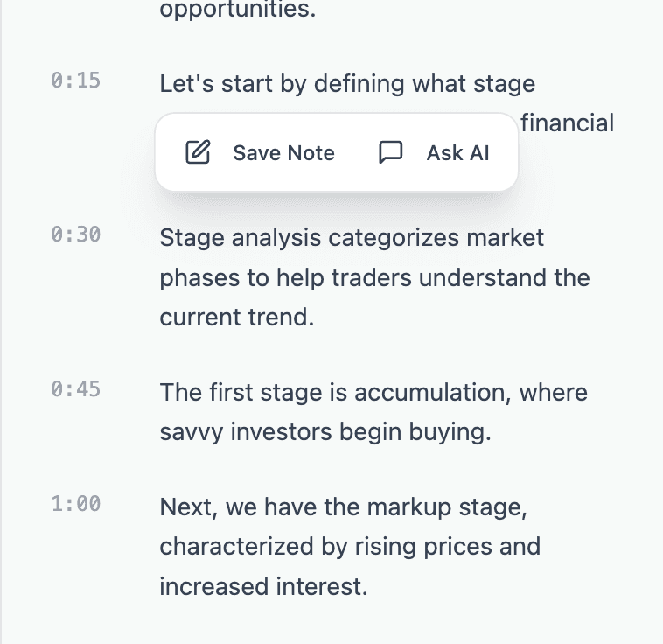
Task: Click the word "accumulation" in the transcript
Action: pos(430,392)
